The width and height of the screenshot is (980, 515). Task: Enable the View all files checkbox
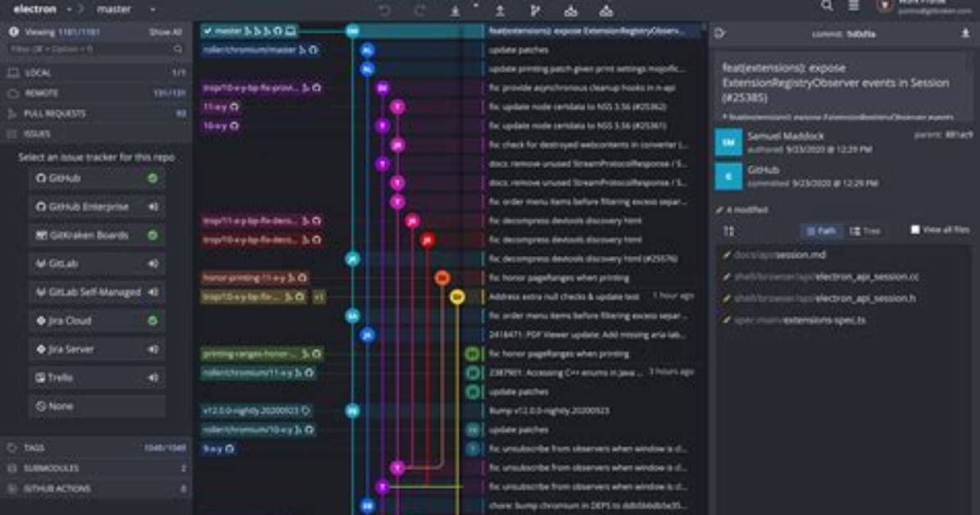point(915,230)
